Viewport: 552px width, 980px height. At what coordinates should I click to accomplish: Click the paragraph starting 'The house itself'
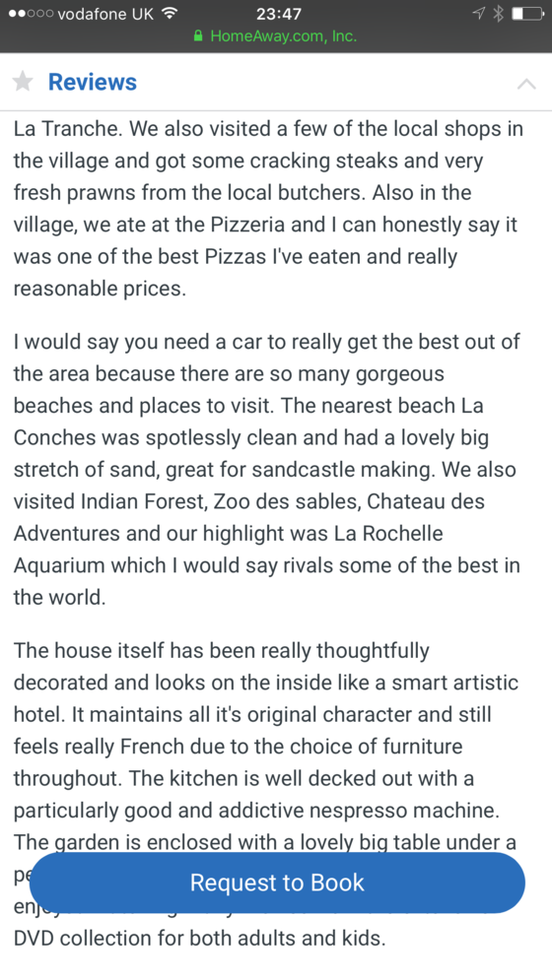[x=266, y=794]
